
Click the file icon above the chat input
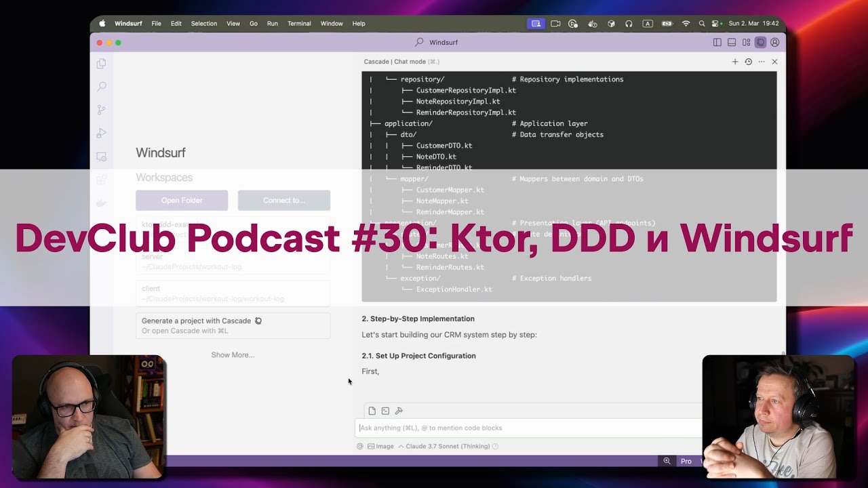[x=372, y=411]
